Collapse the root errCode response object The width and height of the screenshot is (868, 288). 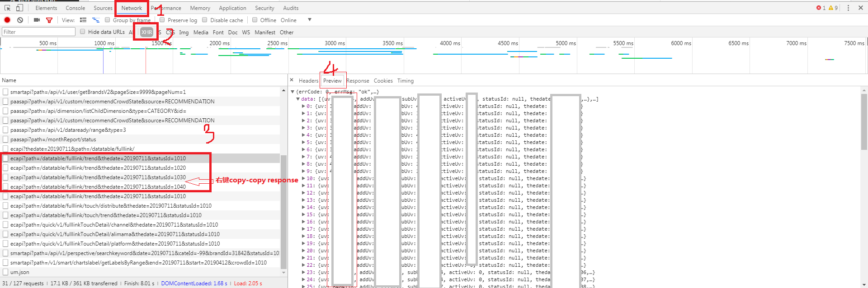coord(292,92)
